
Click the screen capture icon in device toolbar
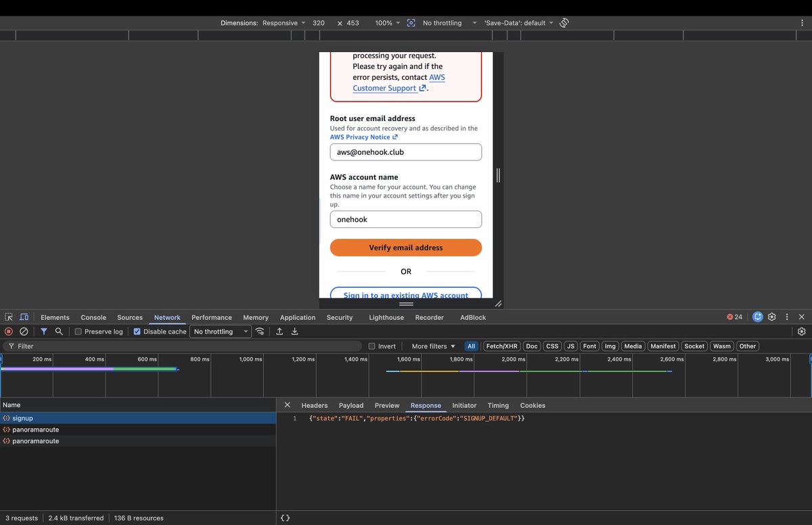[411, 23]
